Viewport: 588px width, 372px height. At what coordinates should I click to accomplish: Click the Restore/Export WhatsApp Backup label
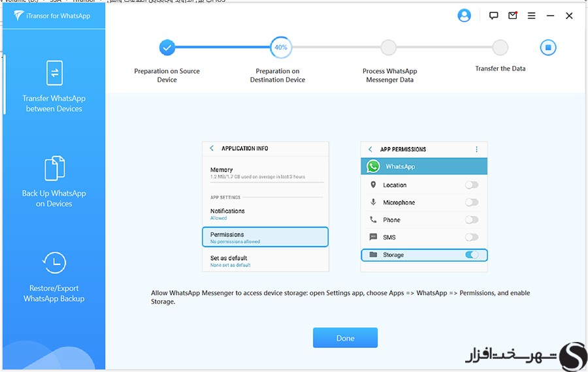tap(54, 293)
